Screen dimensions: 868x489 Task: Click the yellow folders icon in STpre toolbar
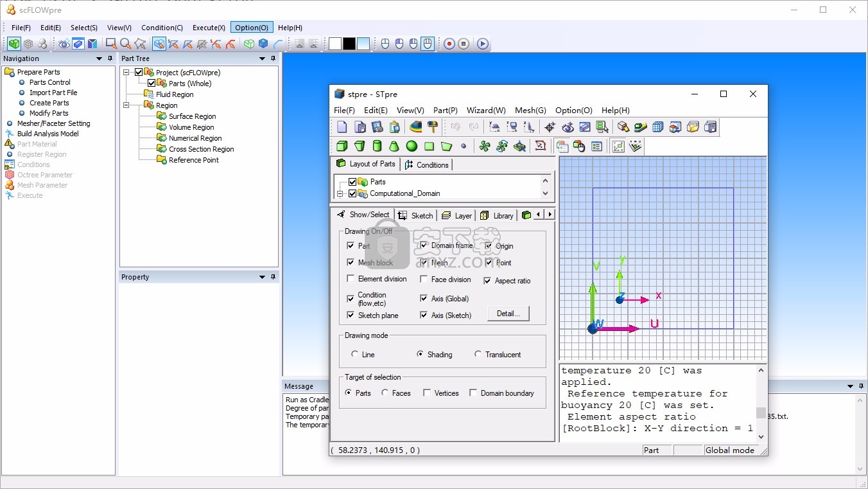pos(693,127)
